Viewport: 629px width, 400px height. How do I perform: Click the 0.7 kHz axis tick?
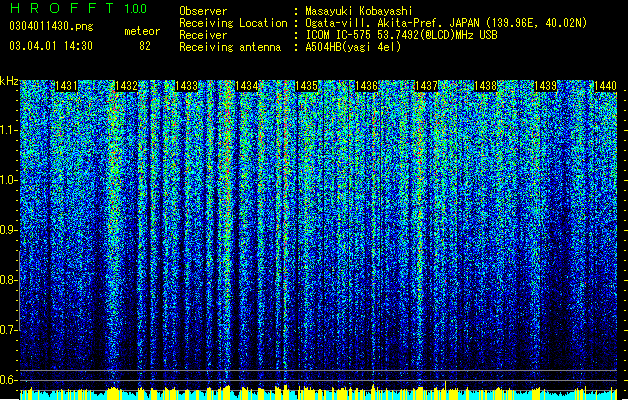pos(9,330)
